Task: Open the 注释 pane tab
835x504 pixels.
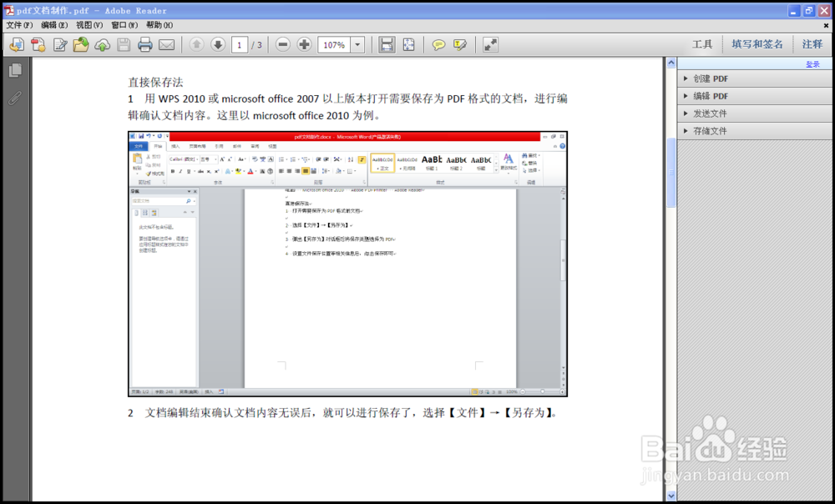Action: [x=812, y=45]
